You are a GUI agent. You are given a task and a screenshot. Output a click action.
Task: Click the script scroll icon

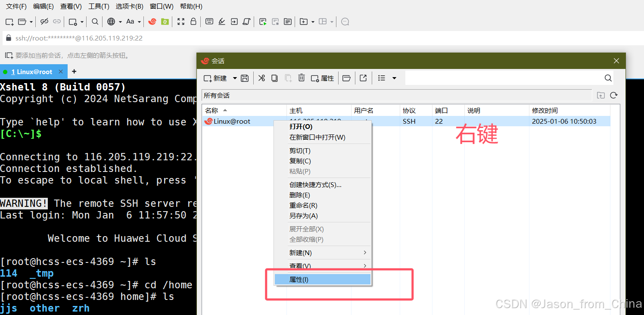coord(246,22)
